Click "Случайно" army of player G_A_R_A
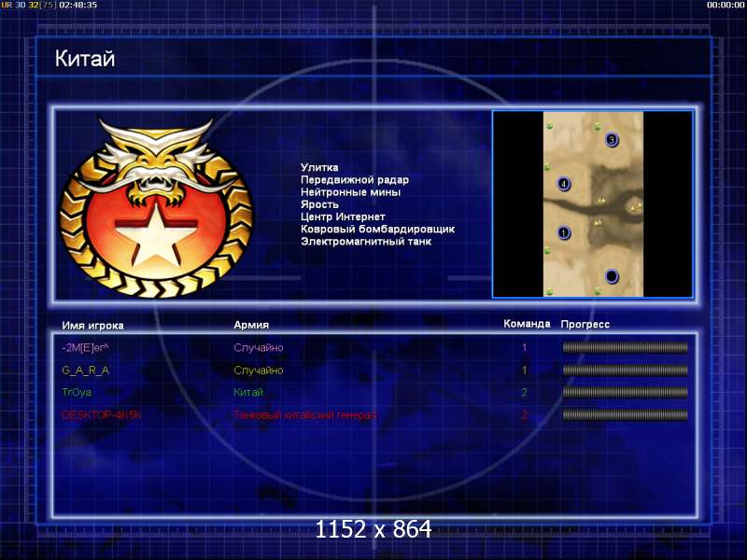 [x=259, y=370]
